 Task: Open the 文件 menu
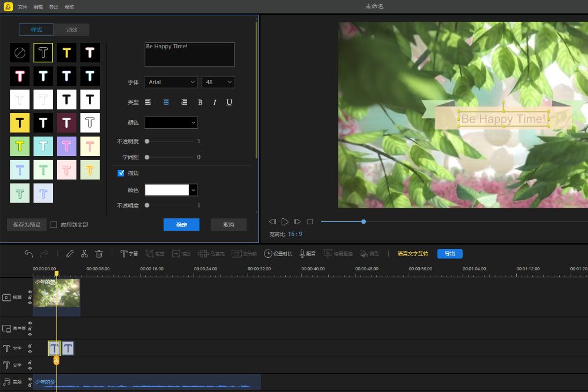(x=22, y=6)
